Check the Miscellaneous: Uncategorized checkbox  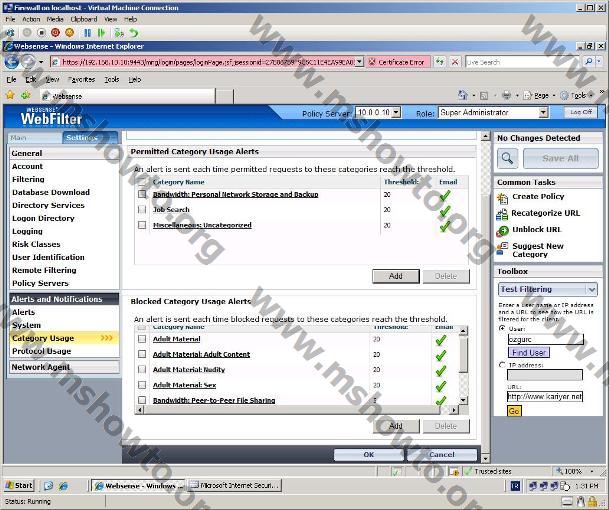point(142,225)
